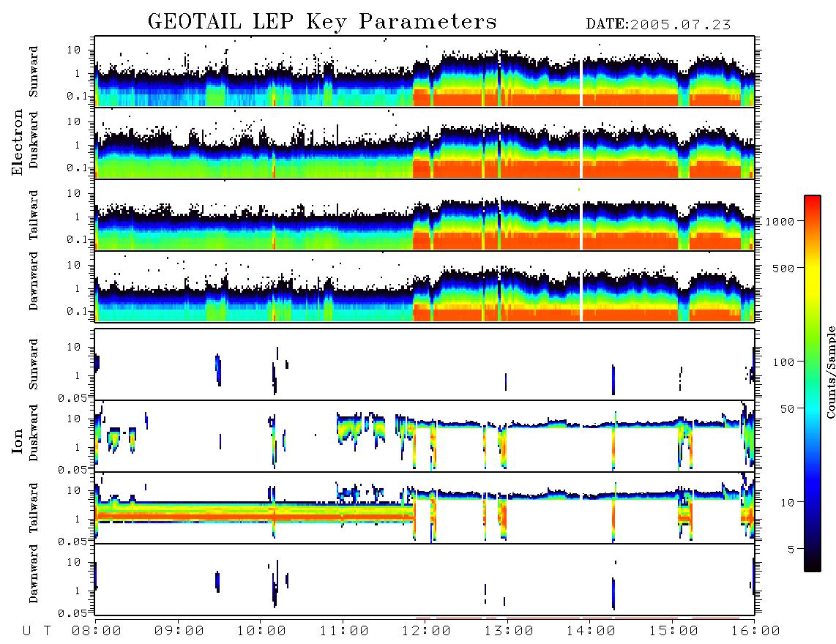The width and height of the screenshot is (836, 644).
Task: Click the 10:00 time tick label
Action: 261,632
